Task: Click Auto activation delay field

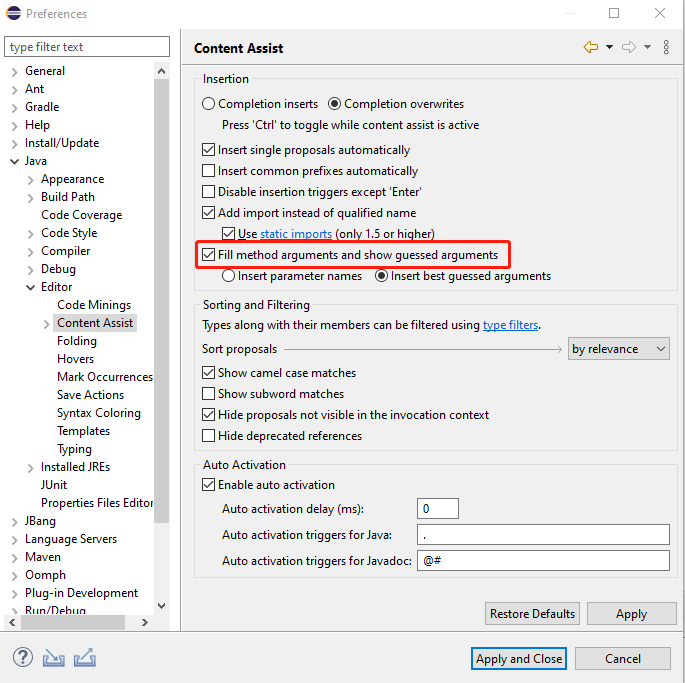Action: [x=438, y=509]
